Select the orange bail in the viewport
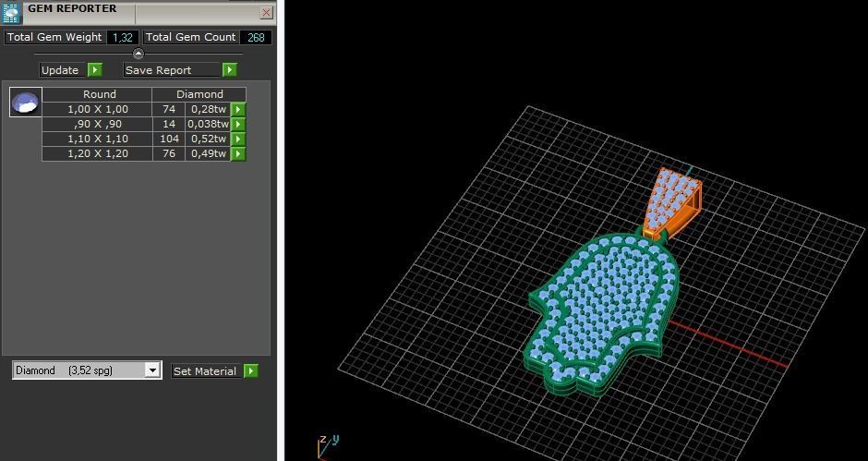 [x=672, y=202]
